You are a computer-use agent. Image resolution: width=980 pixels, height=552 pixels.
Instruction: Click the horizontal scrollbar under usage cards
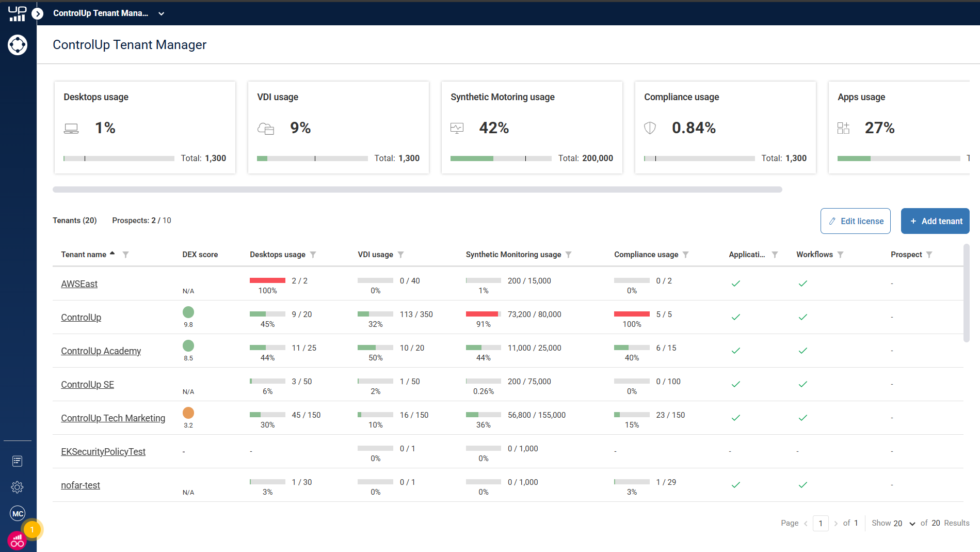pyautogui.click(x=417, y=190)
